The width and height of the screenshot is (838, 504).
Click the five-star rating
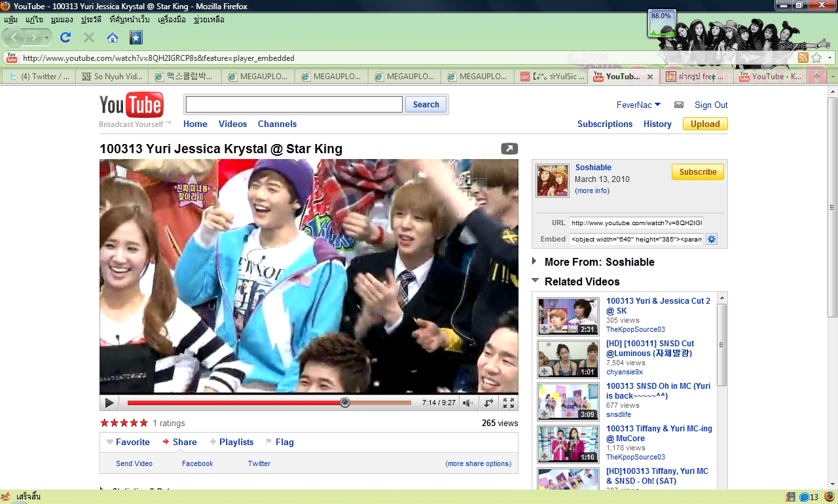124,423
